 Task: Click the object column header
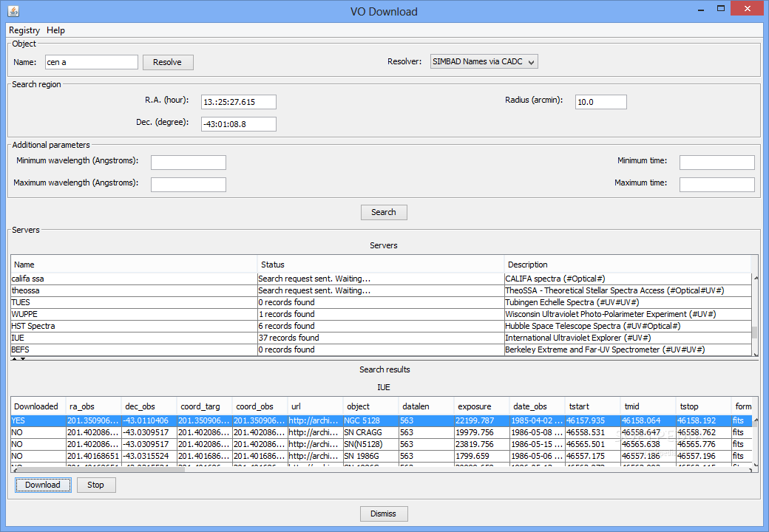(370, 406)
